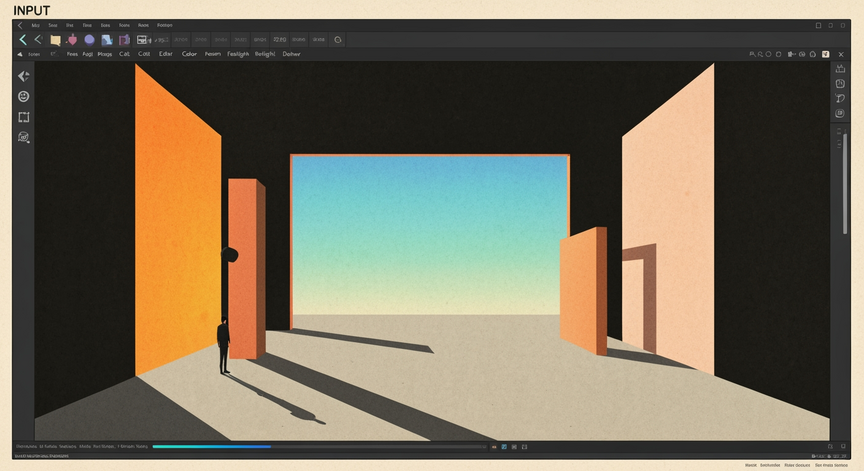Click the back chevron in the title bar

pos(20,25)
